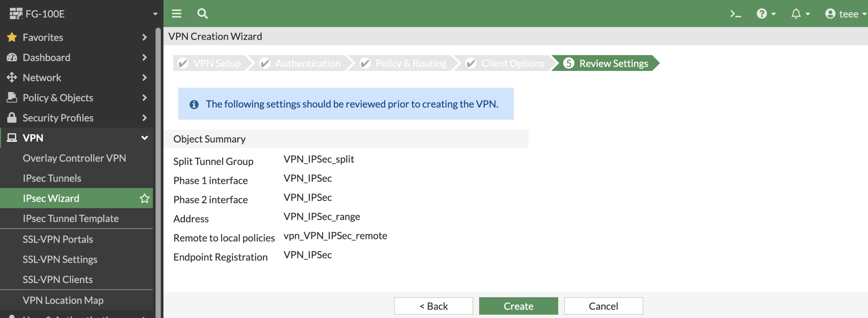Click the Create button
The height and width of the screenshot is (318, 868).
pos(518,306)
